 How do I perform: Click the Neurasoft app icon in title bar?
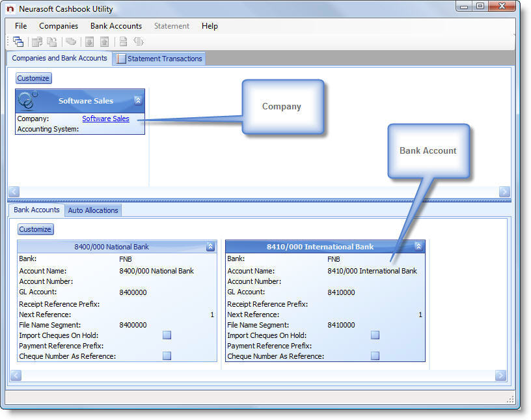tap(10, 9)
